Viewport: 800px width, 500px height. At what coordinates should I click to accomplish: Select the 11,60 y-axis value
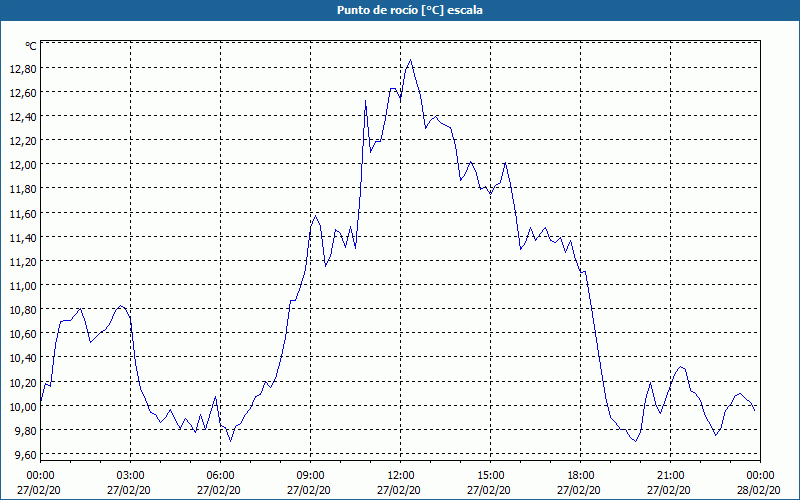(23, 213)
